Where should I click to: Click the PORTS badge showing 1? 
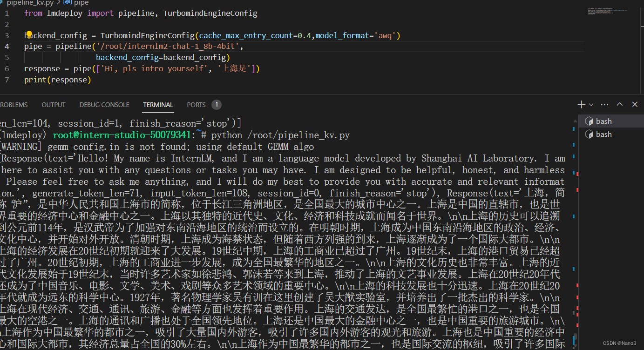tap(216, 105)
